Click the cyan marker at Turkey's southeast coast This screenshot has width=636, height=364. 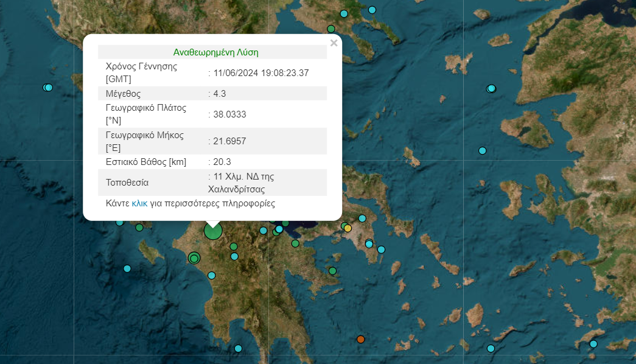click(x=593, y=344)
